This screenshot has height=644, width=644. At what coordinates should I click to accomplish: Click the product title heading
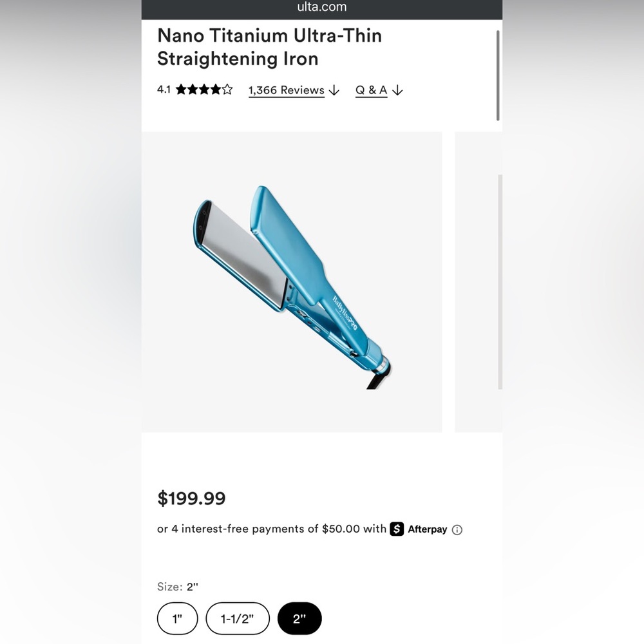tap(269, 47)
